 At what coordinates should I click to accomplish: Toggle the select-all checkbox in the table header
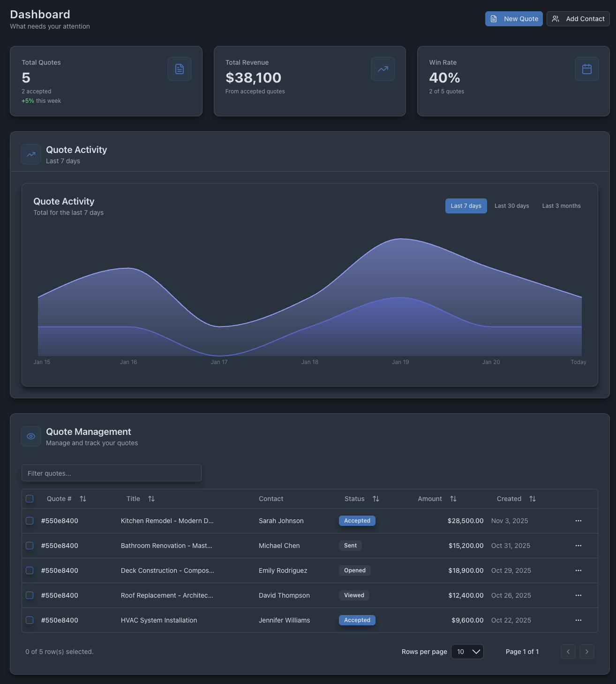point(30,499)
